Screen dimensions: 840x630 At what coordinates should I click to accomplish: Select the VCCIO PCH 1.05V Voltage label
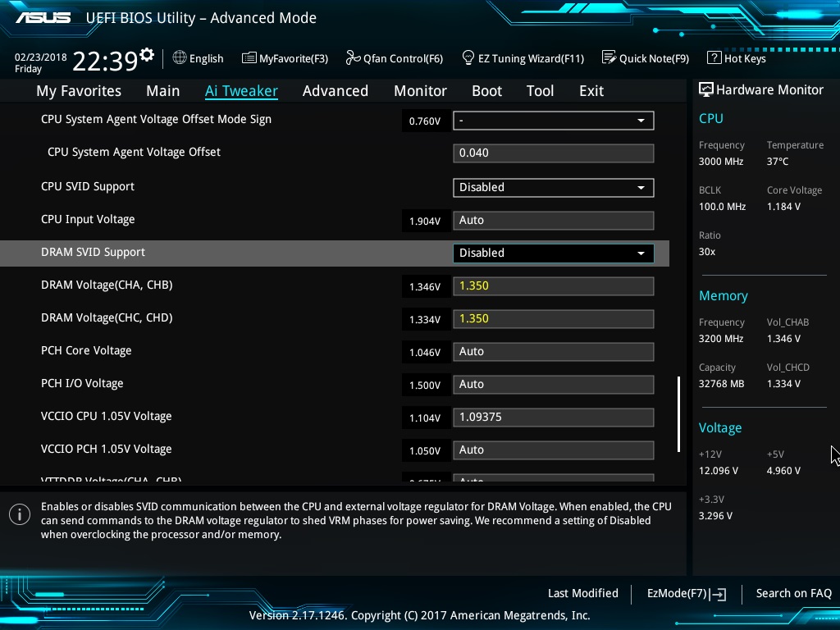point(106,449)
